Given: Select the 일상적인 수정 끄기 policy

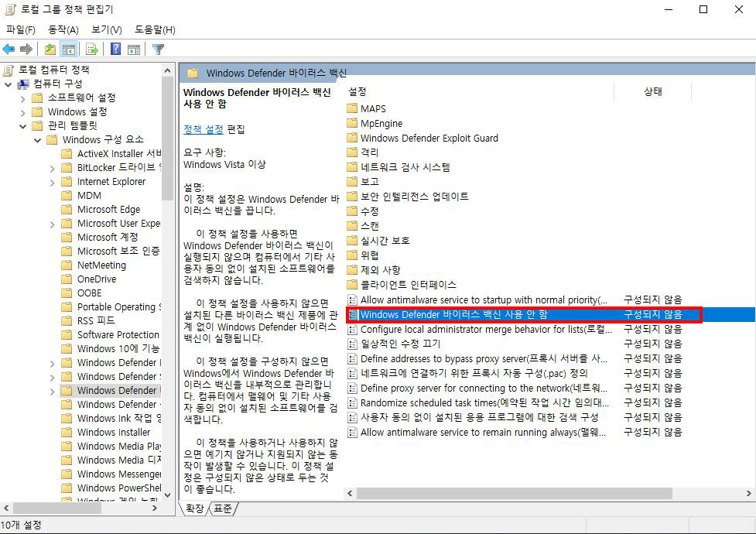Looking at the screenshot, I should 514,344.
